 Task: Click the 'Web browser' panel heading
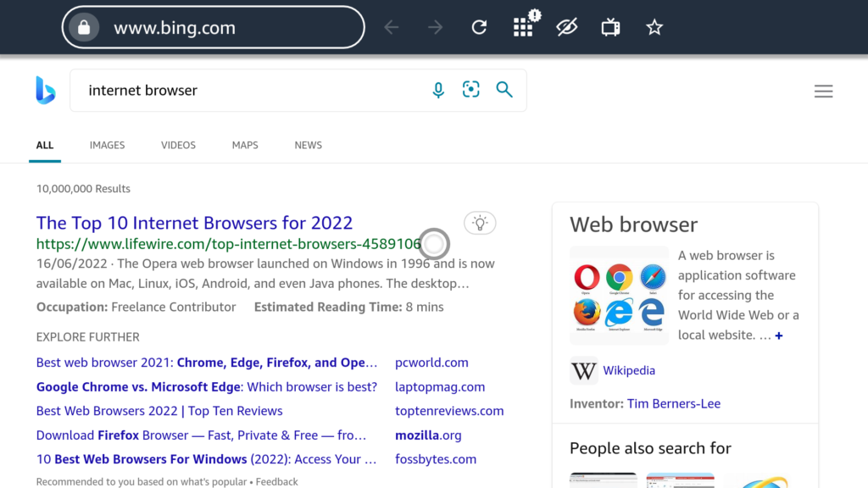(x=634, y=225)
